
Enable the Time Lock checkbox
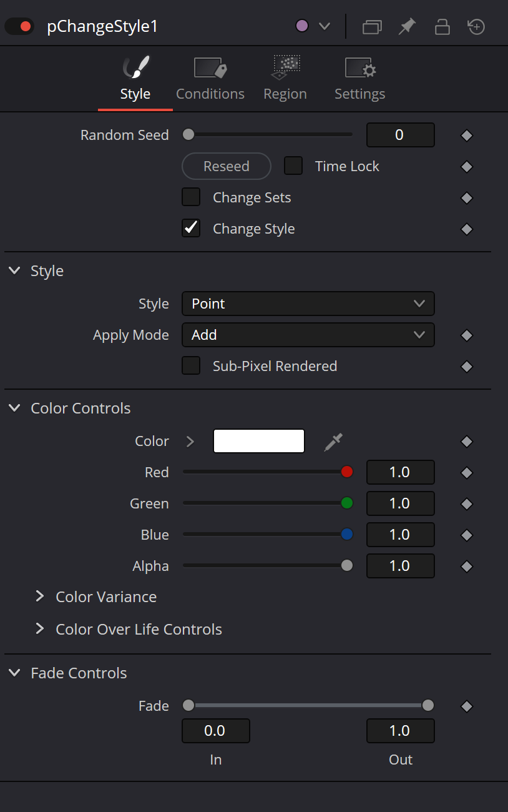[x=293, y=166]
